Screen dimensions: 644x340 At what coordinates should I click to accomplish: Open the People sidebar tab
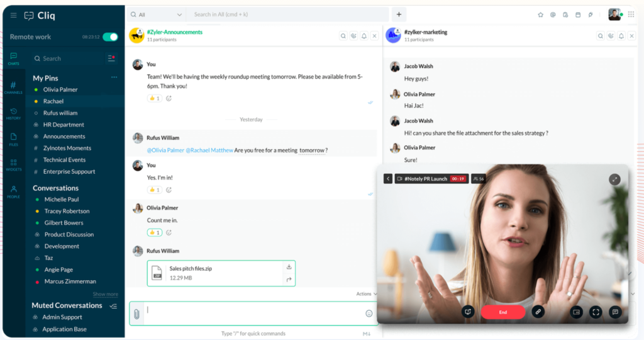tap(14, 191)
